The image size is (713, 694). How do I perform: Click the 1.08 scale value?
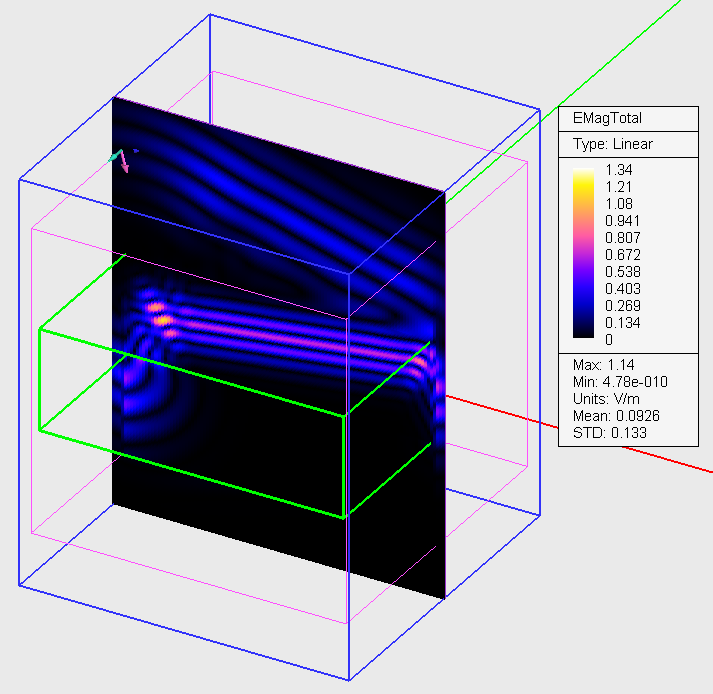point(618,204)
